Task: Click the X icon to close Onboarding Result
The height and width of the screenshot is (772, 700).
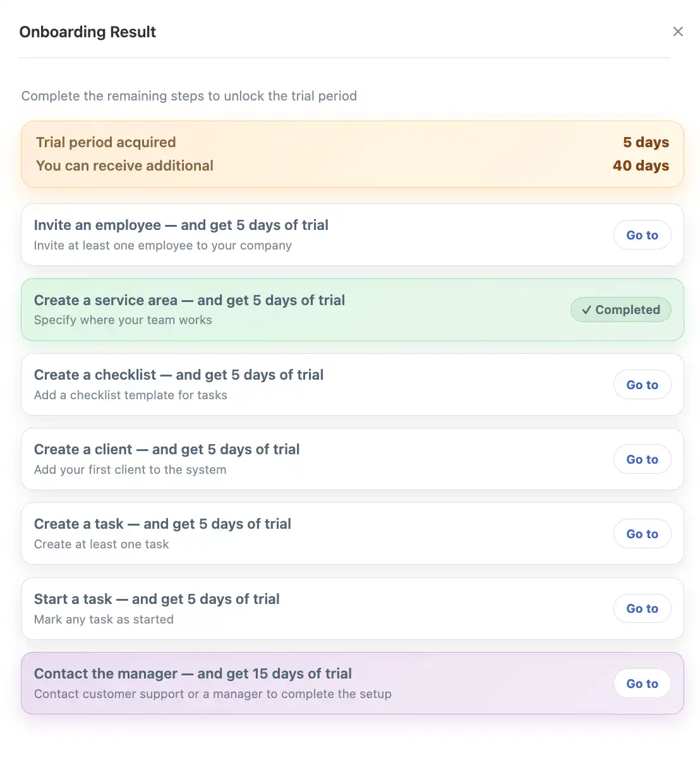Action: coord(678,31)
